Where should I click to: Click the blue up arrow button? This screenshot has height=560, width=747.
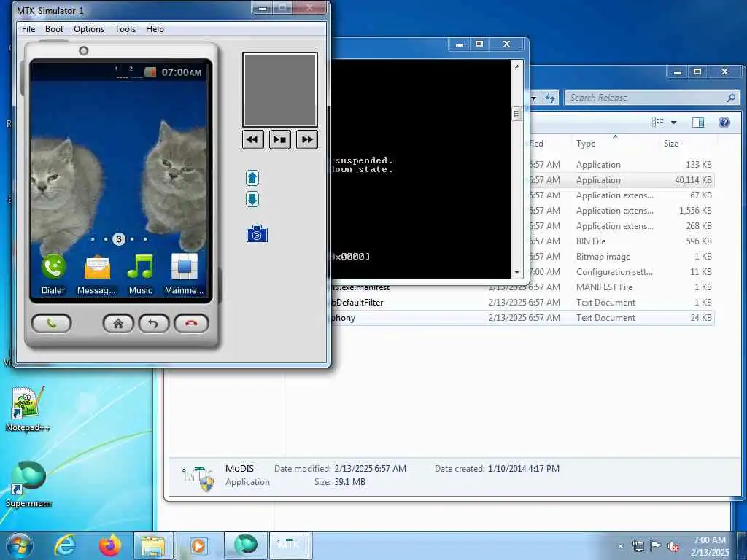[252, 178]
